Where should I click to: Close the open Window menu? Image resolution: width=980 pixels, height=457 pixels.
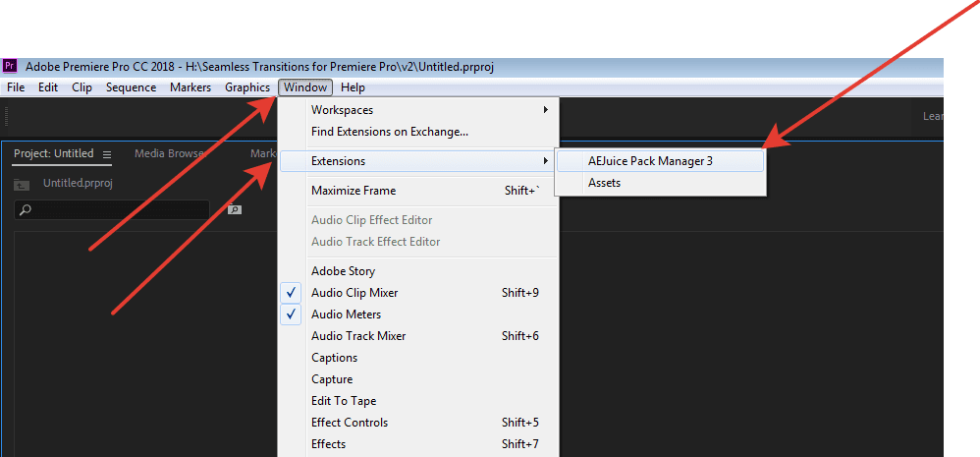[305, 87]
